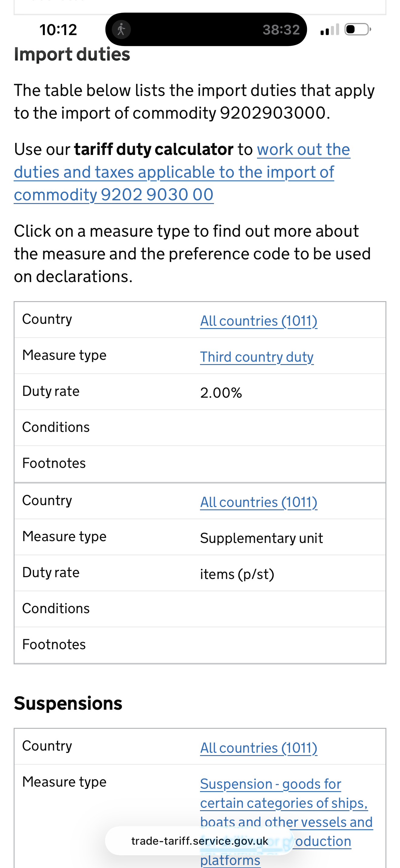The image size is (400, 868).
Task: Tap the cellular signal bars icon
Action: pyautogui.click(x=329, y=30)
